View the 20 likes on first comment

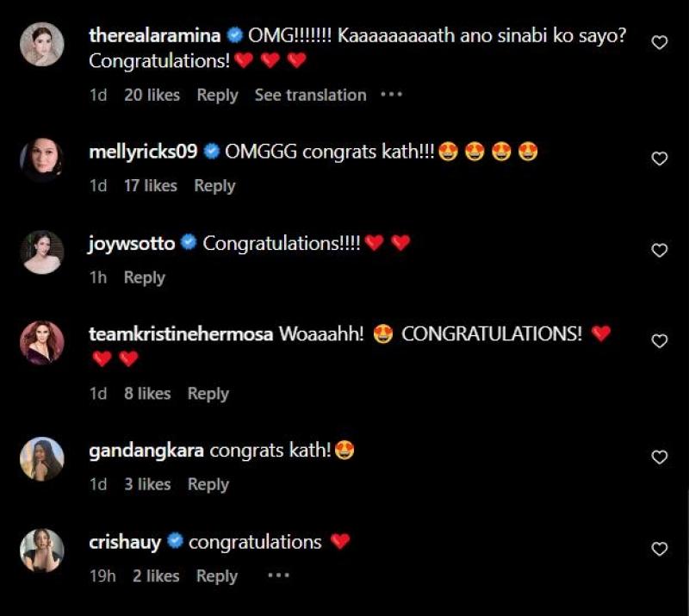point(152,95)
